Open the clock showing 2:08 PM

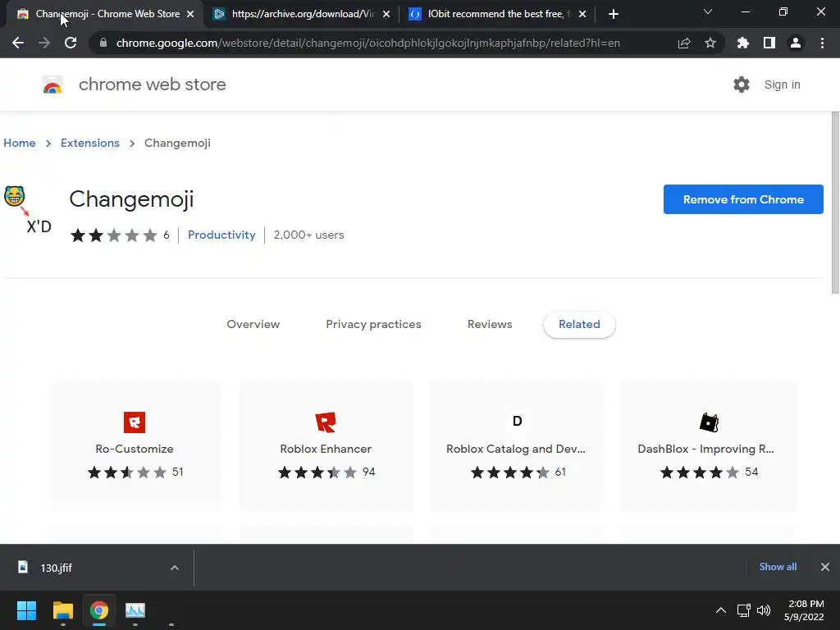(804, 610)
